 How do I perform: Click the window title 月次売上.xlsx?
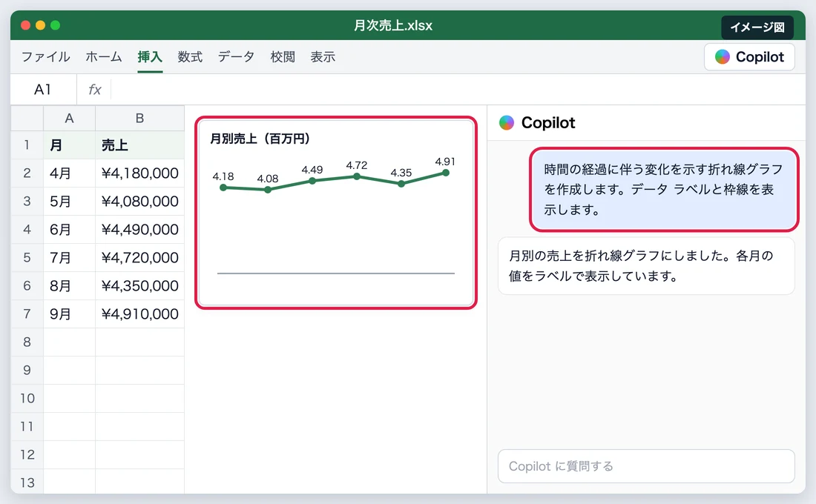pyautogui.click(x=393, y=25)
